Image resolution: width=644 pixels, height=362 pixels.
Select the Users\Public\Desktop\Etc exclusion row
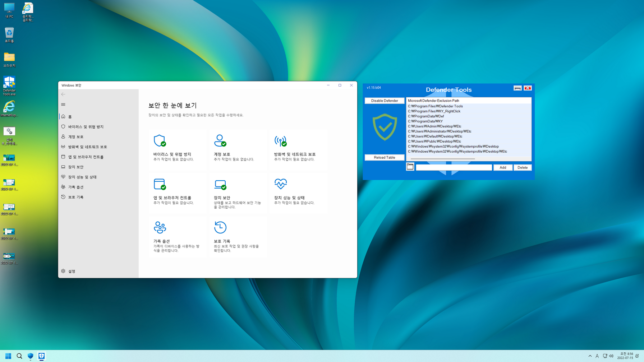click(x=469, y=141)
